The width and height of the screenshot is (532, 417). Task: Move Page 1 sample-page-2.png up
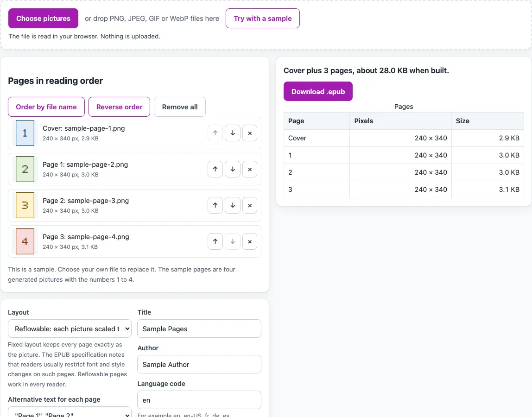pos(215,169)
